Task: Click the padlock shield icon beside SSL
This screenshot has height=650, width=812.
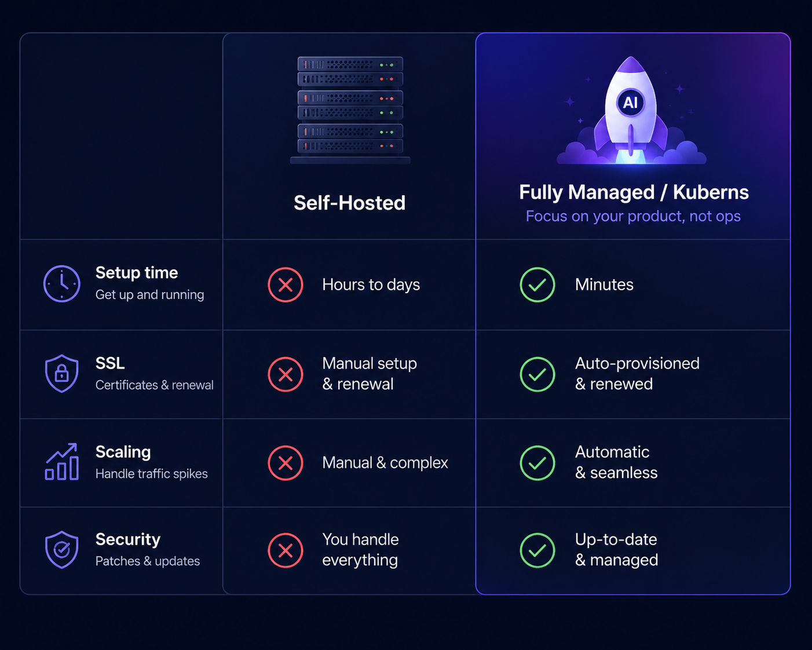Action: click(62, 374)
